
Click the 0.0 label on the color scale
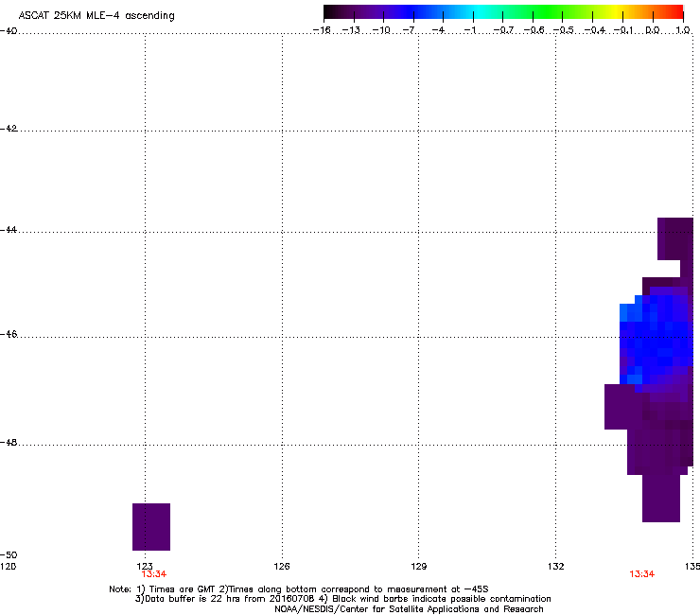[653, 30]
